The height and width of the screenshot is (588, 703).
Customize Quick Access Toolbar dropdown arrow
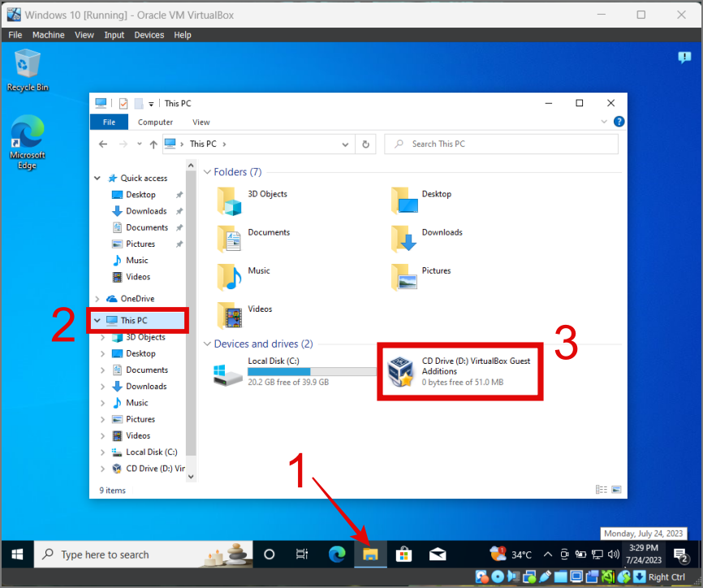tap(151, 104)
